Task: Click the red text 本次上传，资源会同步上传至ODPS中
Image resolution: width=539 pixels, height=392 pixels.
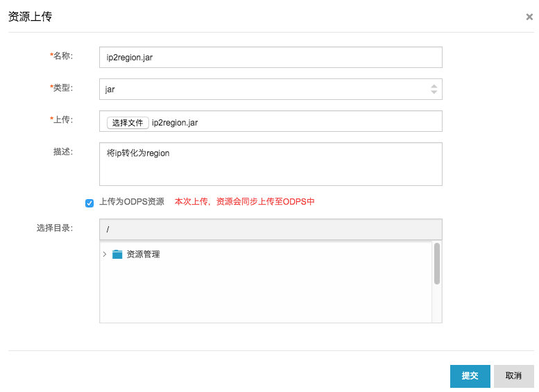Action: point(244,201)
